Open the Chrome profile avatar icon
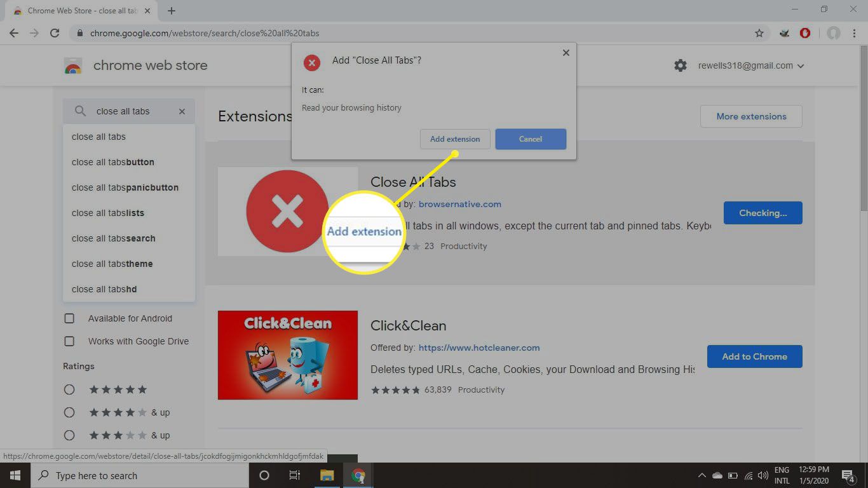 click(x=834, y=33)
